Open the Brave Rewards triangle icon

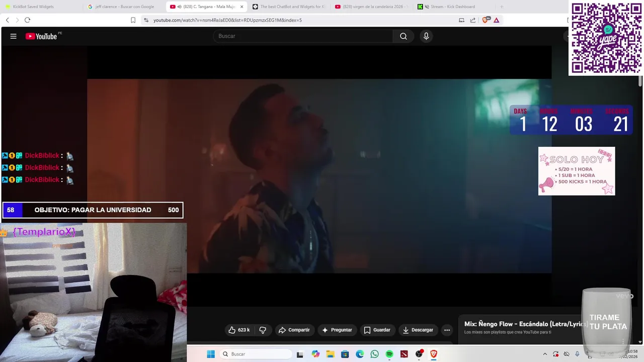497,20
